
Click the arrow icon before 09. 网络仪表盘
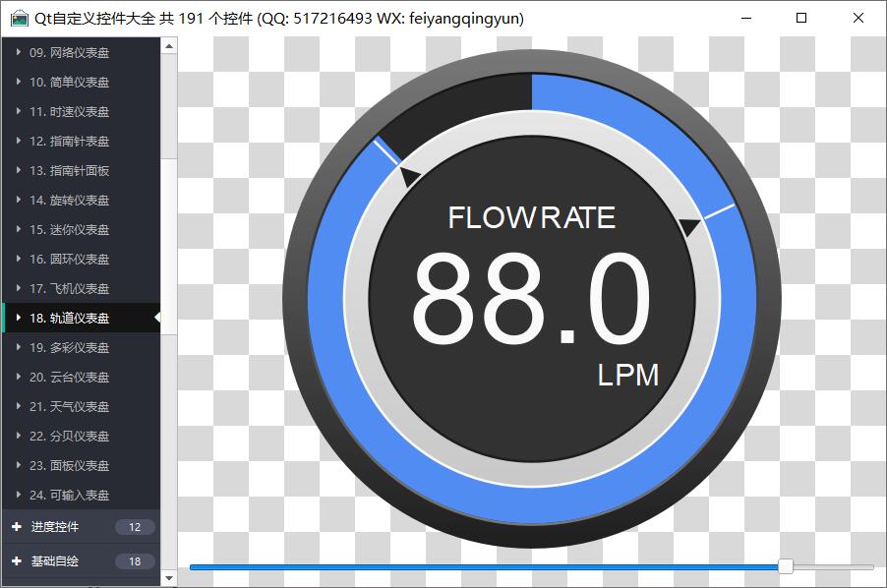click(19, 52)
